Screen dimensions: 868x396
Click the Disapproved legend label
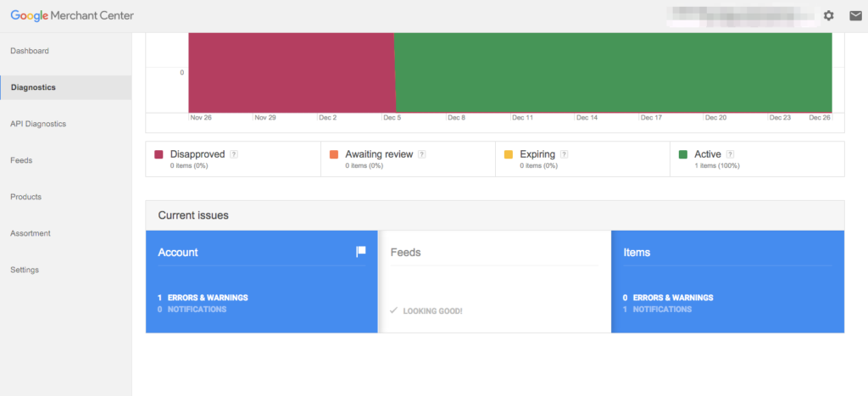[x=198, y=154]
